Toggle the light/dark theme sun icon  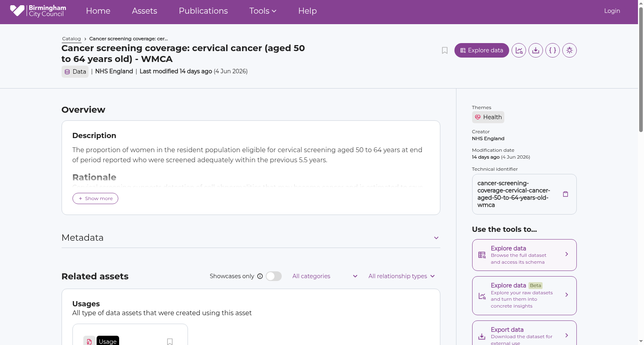tap(570, 50)
